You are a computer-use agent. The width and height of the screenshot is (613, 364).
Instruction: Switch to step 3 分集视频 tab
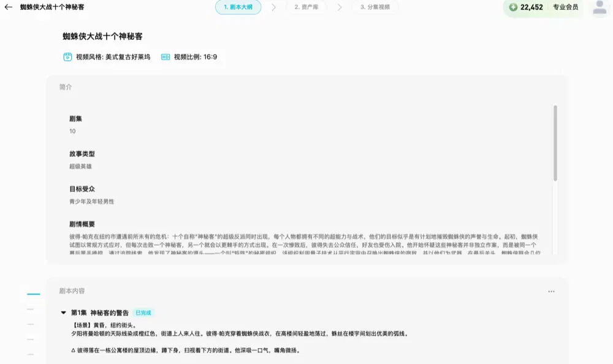[x=375, y=7]
